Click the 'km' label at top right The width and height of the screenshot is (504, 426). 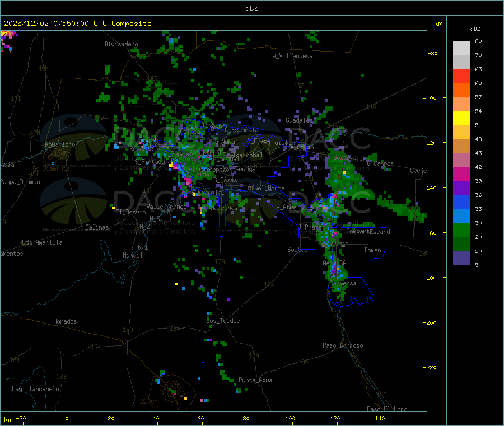coord(438,24)
